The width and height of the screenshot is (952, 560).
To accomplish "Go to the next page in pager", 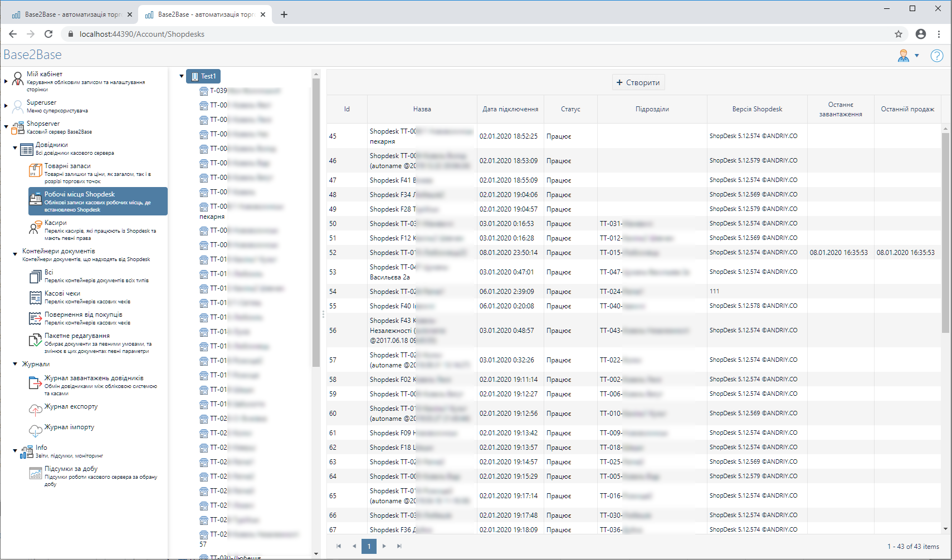I will (384, 546).
